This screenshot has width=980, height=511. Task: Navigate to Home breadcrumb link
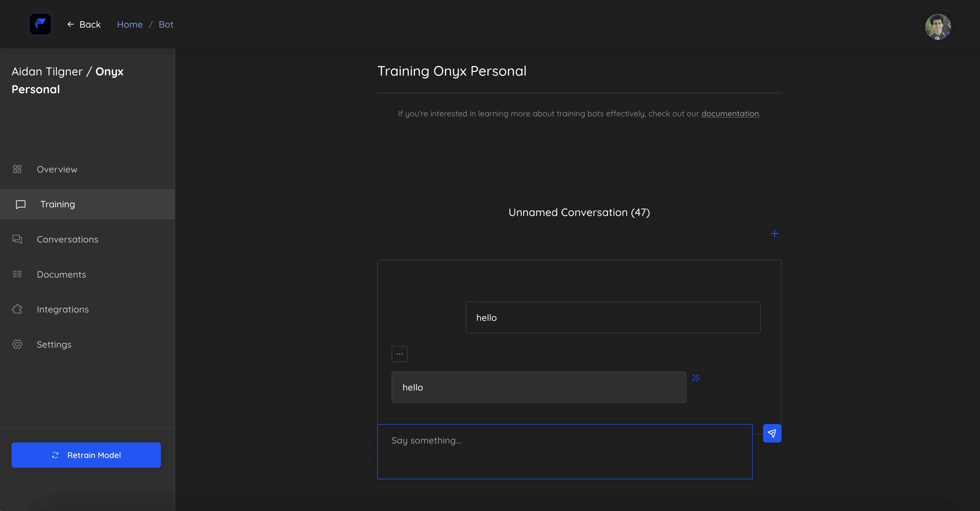(130, 24)
